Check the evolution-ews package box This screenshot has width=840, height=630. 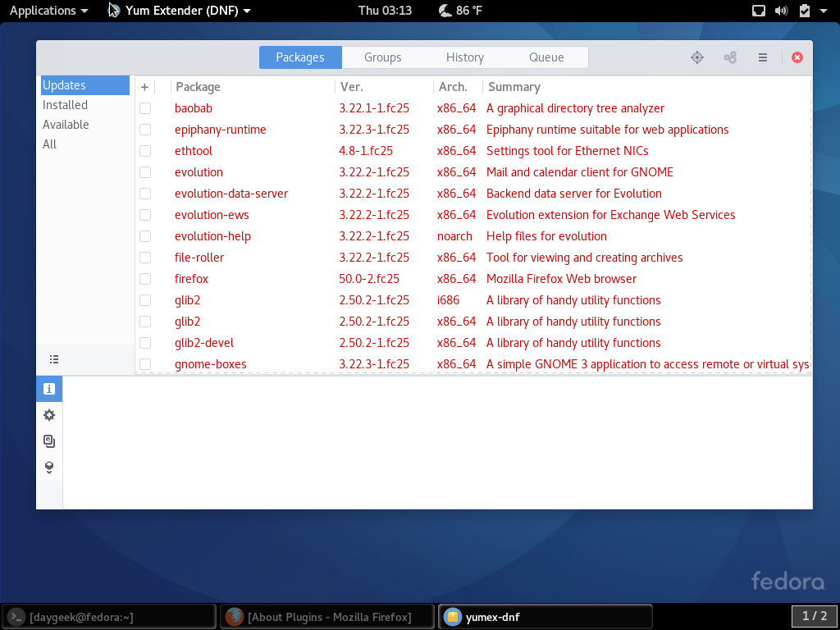click(145, 215)
